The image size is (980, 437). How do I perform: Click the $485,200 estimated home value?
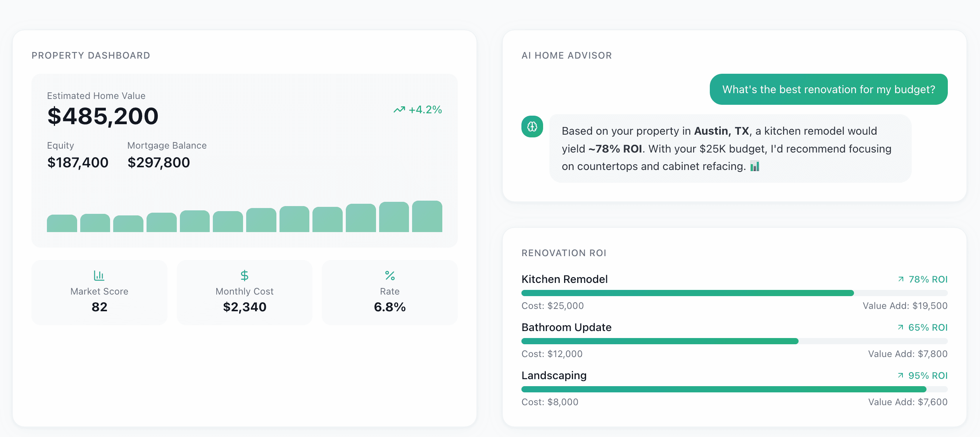(103, 116)
